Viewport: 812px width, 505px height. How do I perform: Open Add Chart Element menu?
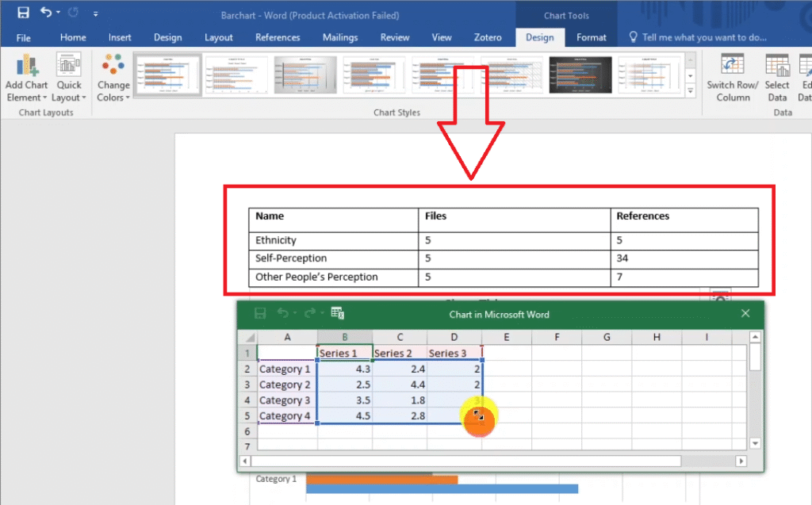(27, 79)
